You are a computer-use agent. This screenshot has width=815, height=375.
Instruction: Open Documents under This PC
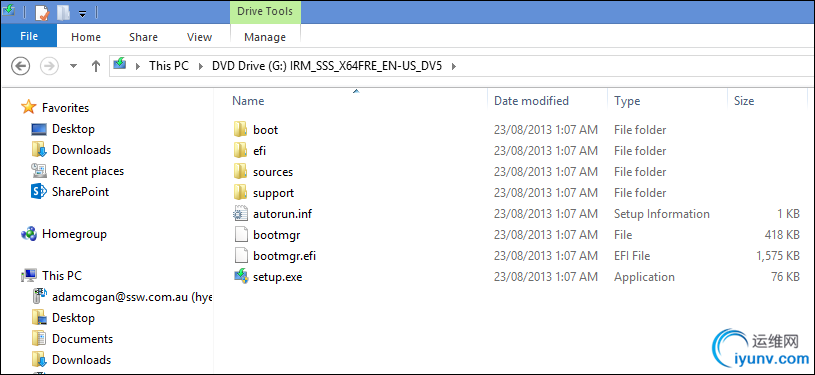click(x=82, y=339)
